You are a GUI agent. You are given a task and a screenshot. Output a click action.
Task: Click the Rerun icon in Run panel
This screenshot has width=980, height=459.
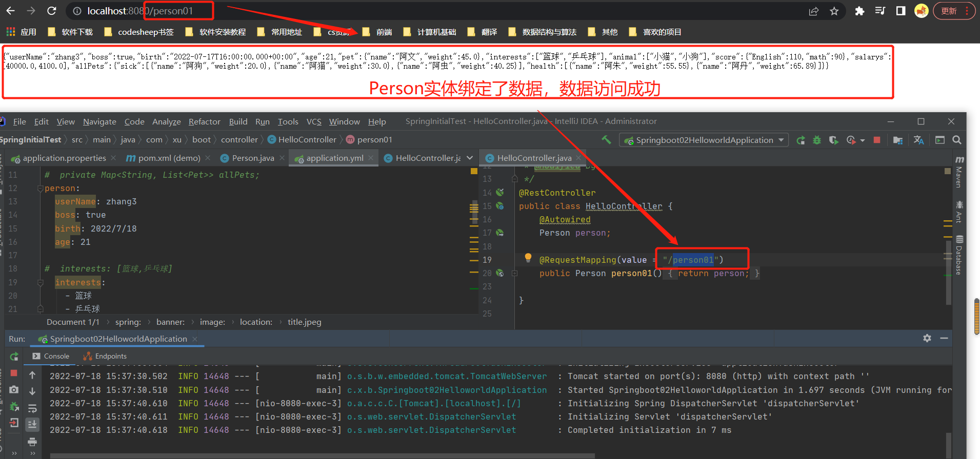[14, 357]
